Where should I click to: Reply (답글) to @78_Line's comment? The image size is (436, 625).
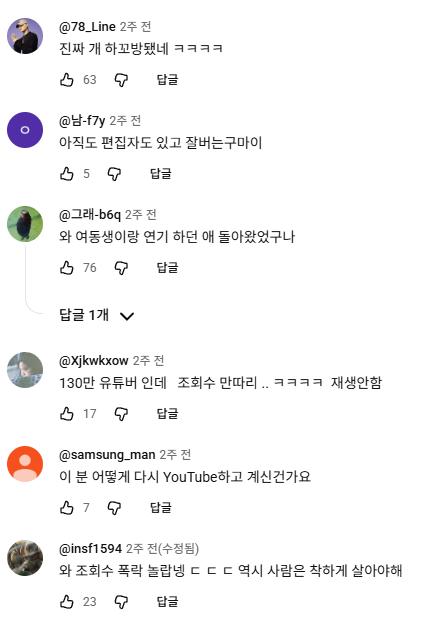(x=167, y=80)
